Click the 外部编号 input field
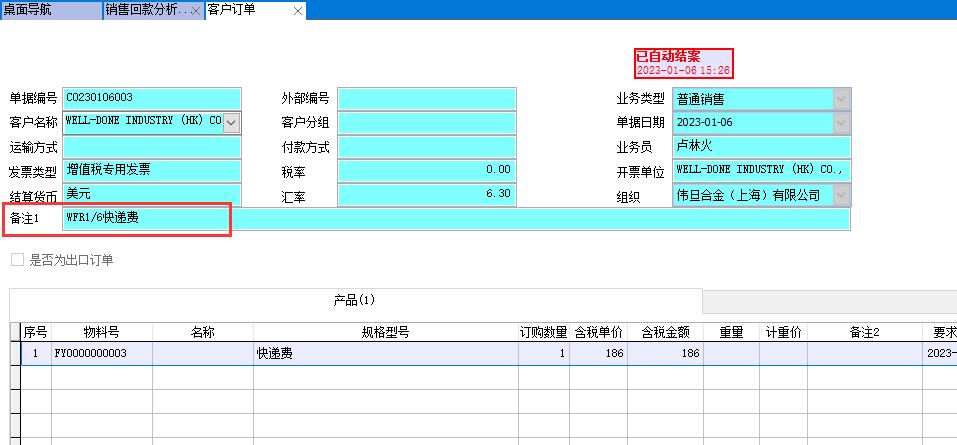This screenshot has width=957, height=445. [426, 98]
